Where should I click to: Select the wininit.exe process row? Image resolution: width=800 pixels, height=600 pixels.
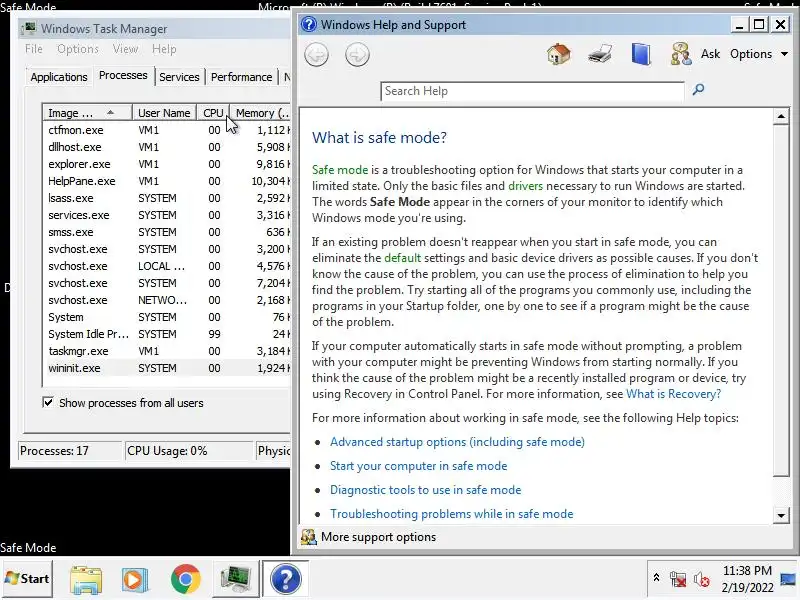[168, 368]
